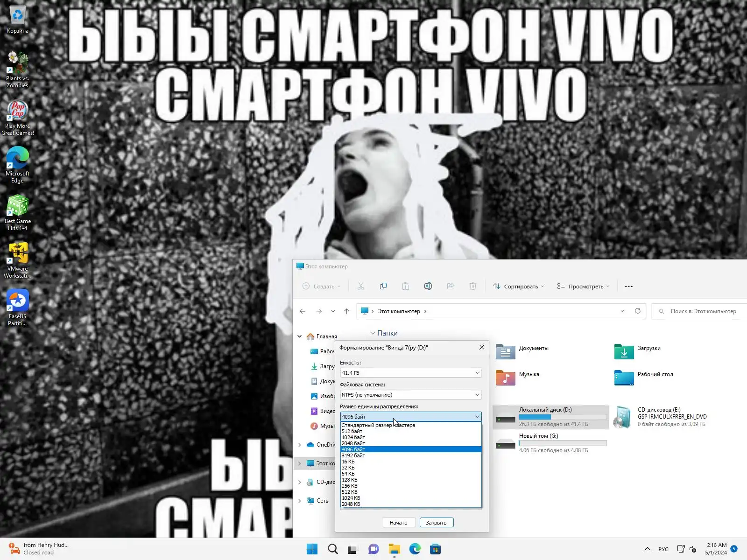747x560 pixels.
Task: Open the Загрузки folder
Action: pyautogui.click(x=638, y=351)
